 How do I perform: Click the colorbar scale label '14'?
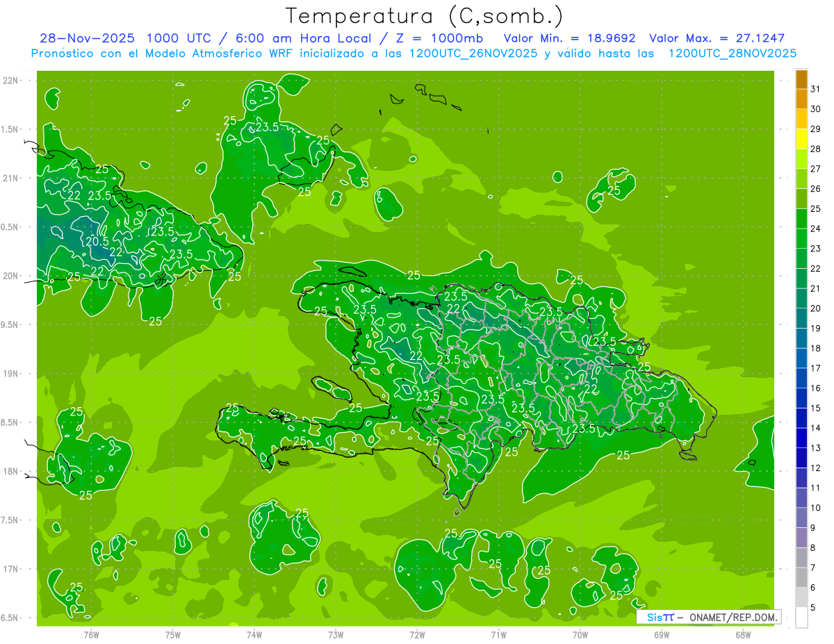(x=815, y=428)
